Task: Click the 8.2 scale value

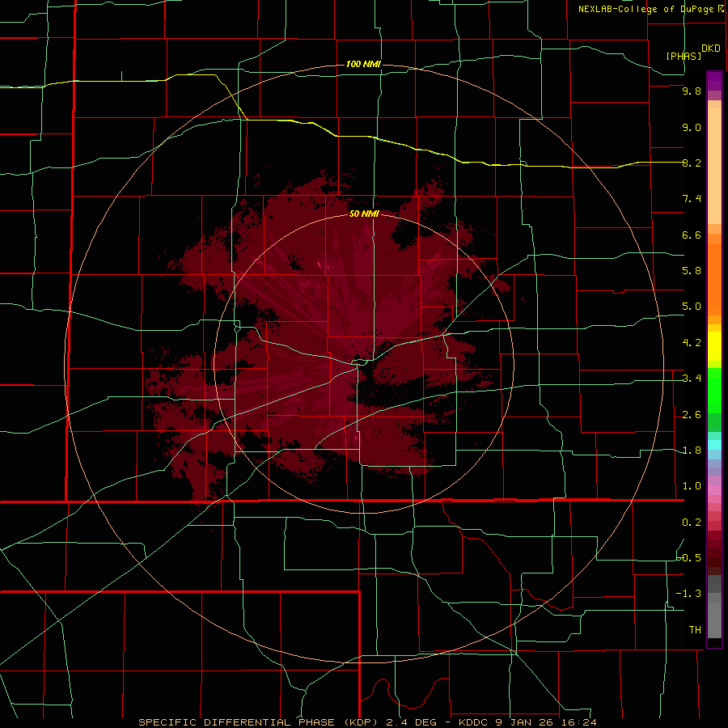Action: (x=692, y=163)
